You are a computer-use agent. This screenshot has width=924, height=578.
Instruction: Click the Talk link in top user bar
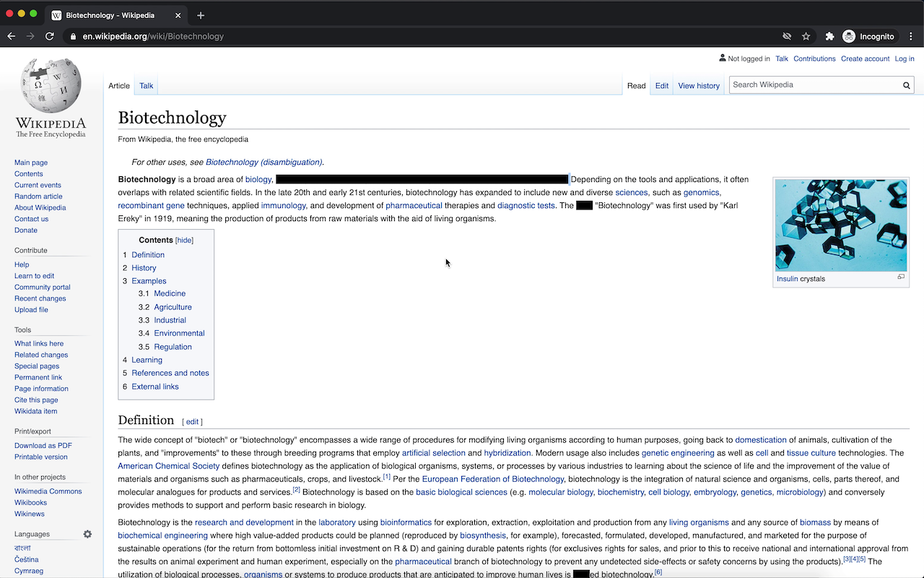tap(782, 59)
